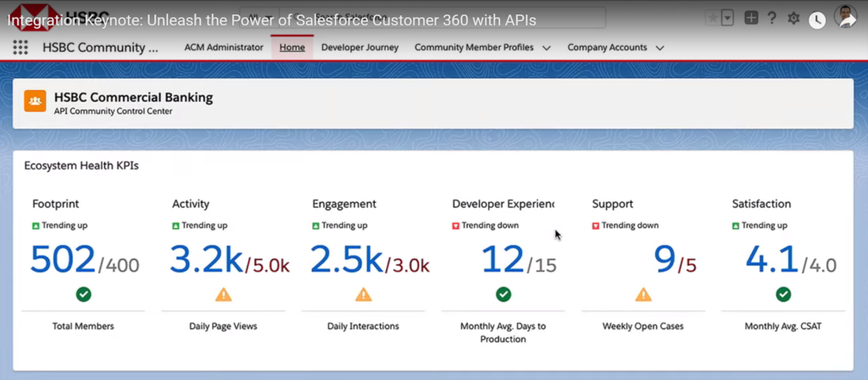Click the 502 Footprint value

tap(63, 260)
